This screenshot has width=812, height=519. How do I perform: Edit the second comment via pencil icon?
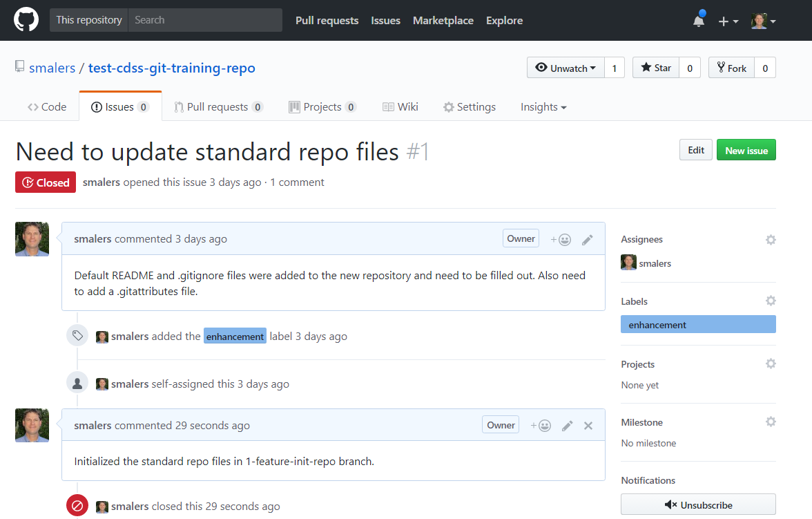click(x=567, y=425)
